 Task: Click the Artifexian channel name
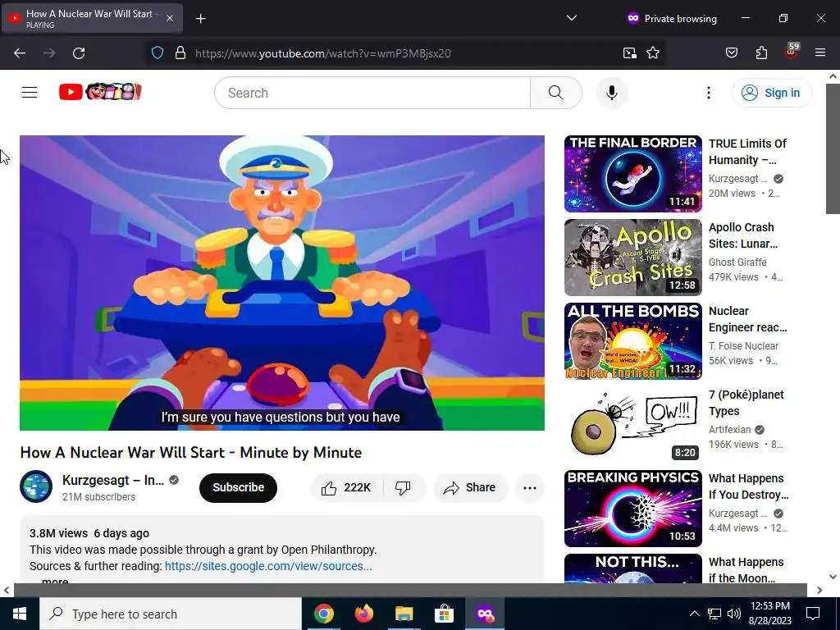(729, 429)
